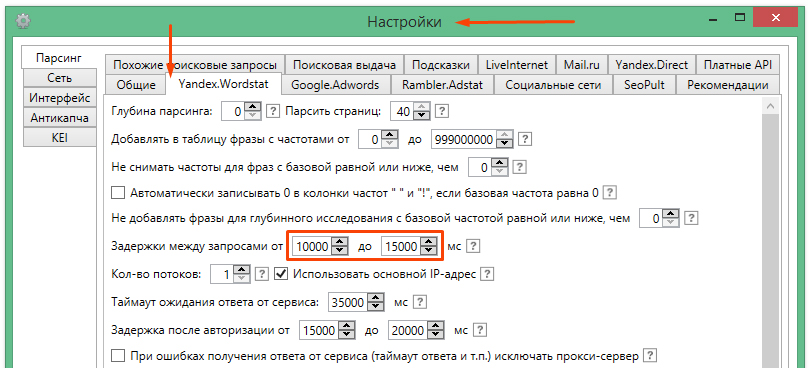Uncheck use main IP-address checkbox
This screenshot has height=368, width=810.
click(x=281, y=273)
